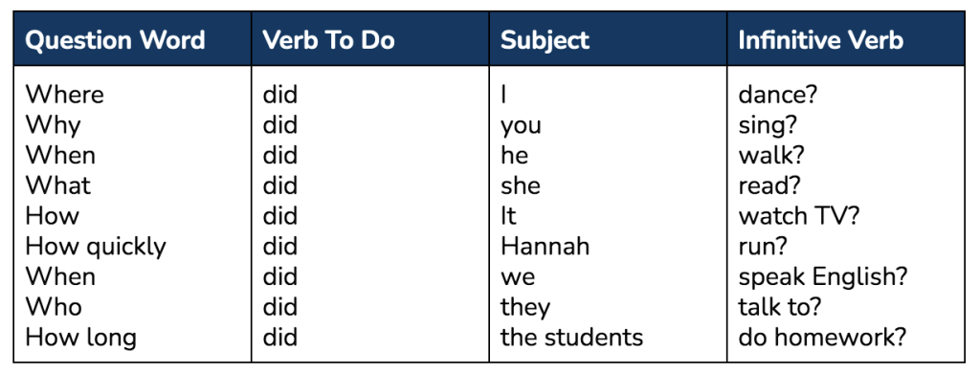The width and height of the screenshot is (980, 372).
Task: Select the Infinitive Verb header
Action: pos(820,40)
